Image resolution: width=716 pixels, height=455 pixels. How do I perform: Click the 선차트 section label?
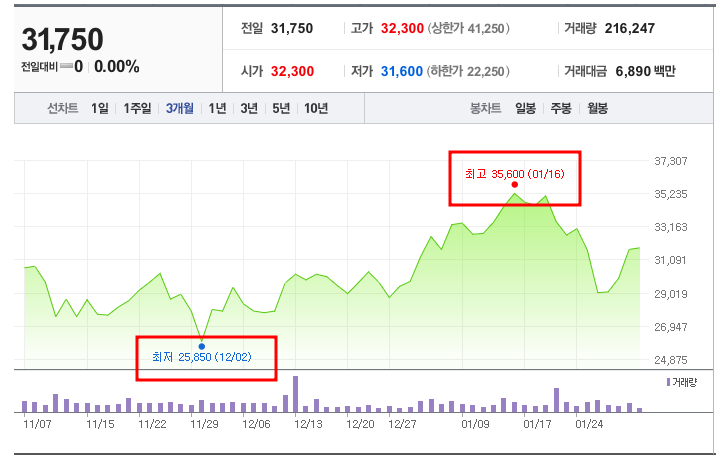(x=63, y=108)
